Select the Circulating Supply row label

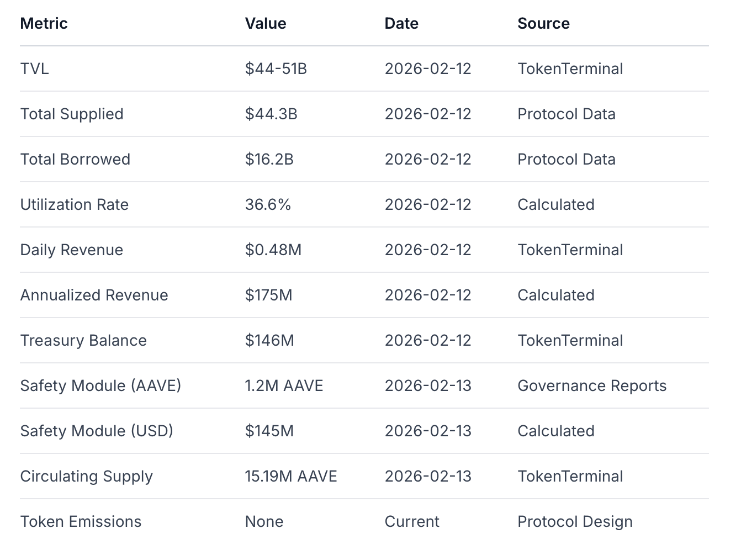tap(86, 476)
